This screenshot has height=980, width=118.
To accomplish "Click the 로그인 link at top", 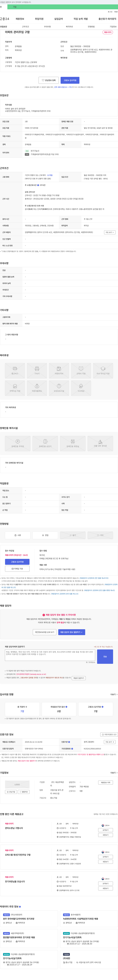I will [x=110, y=12].
